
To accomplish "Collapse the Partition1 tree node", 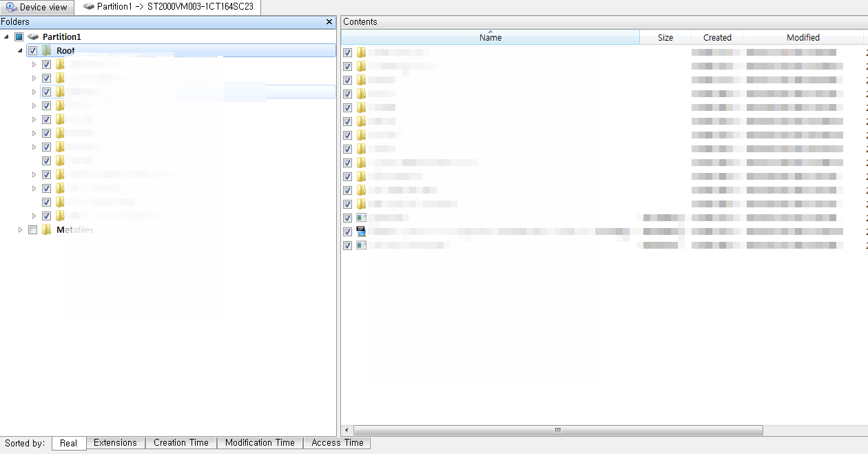I will (6, 37).
